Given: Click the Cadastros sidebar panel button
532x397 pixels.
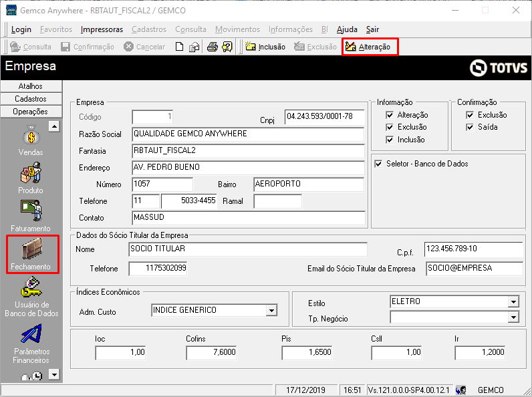Looking at the screenshot, I should (x=31, y=99).
